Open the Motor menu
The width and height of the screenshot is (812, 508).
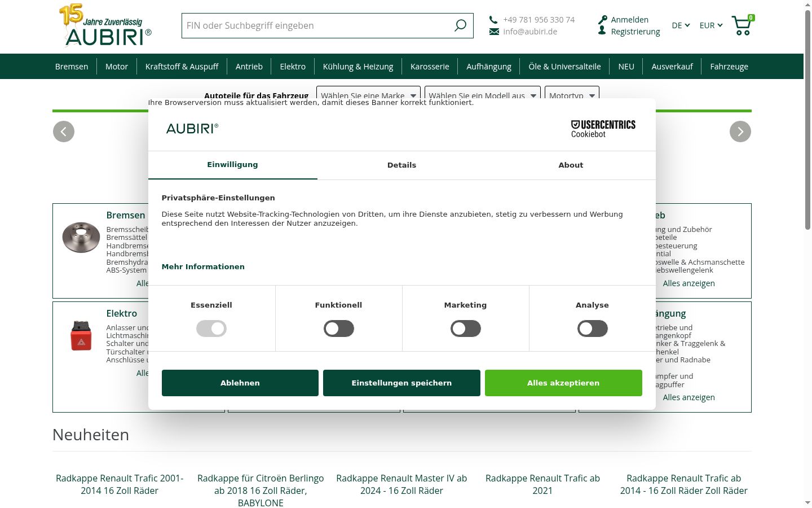coord(117,67)
